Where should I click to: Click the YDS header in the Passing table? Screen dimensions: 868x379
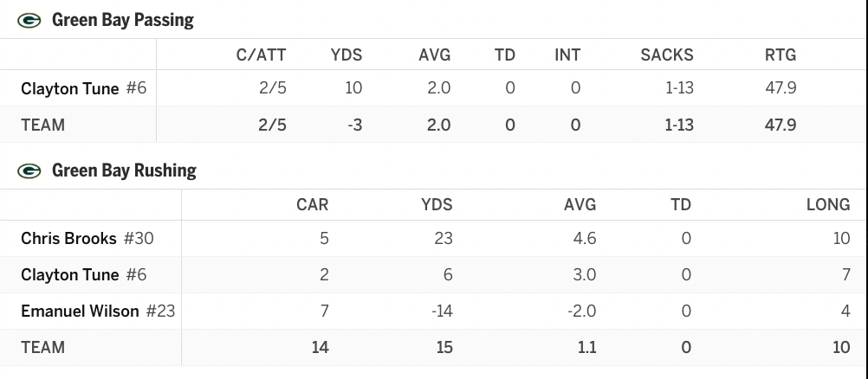pyautogui.click(x=347, y=55)
